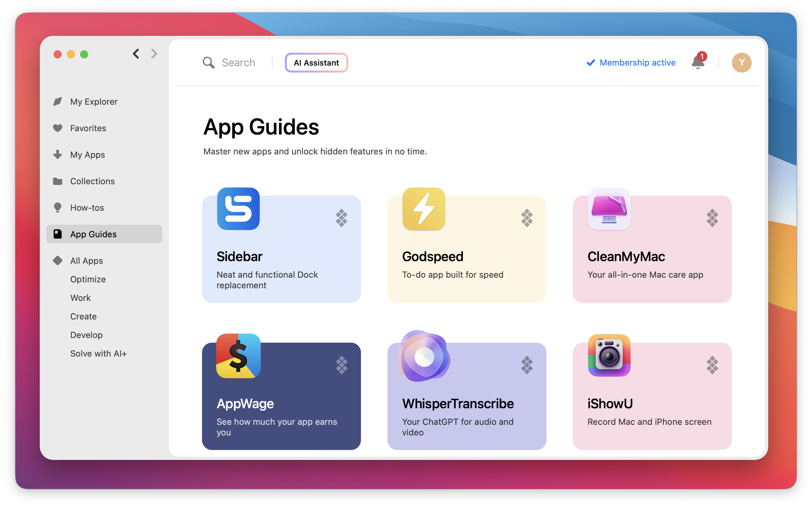Open the WhisperTranscribe app icon
Screen dimensions: 812x507
pyautogui.click(x=424, y=356)
